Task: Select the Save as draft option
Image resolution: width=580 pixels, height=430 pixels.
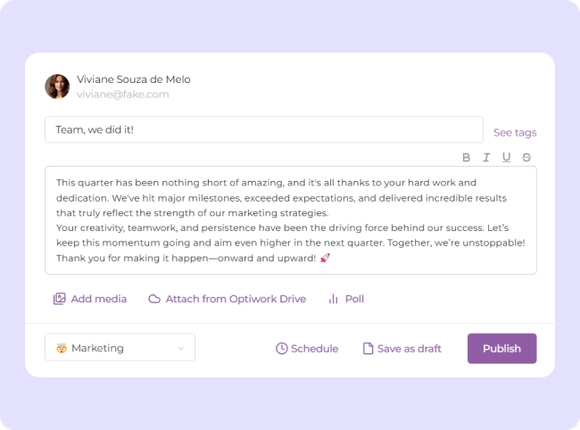Action: (402, 348)
